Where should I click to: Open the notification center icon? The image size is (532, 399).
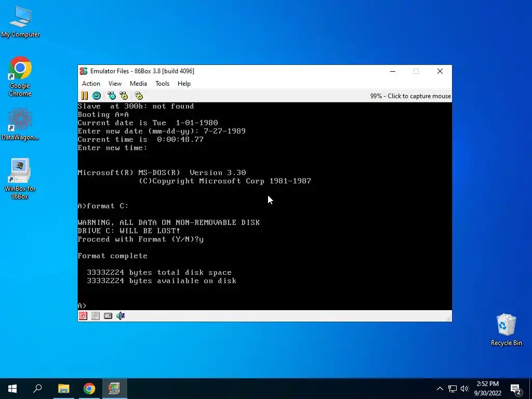(x=516, y=389)
